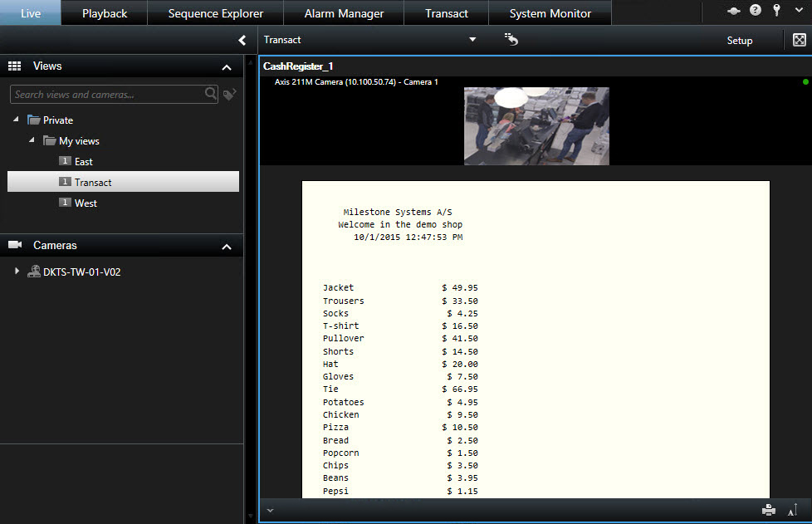Open the top-right chevron menu

click(x=798, y=11)
